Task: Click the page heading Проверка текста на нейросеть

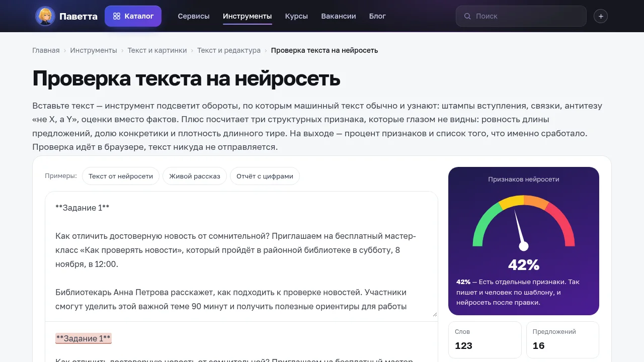Action: (186, 78)
